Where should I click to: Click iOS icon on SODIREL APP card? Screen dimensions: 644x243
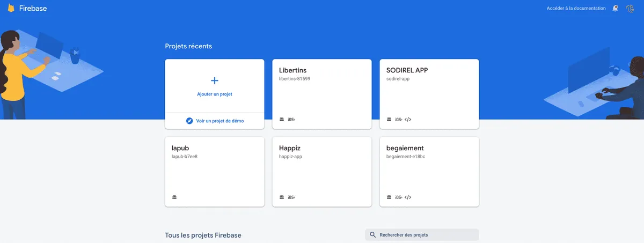coord(399,119)
